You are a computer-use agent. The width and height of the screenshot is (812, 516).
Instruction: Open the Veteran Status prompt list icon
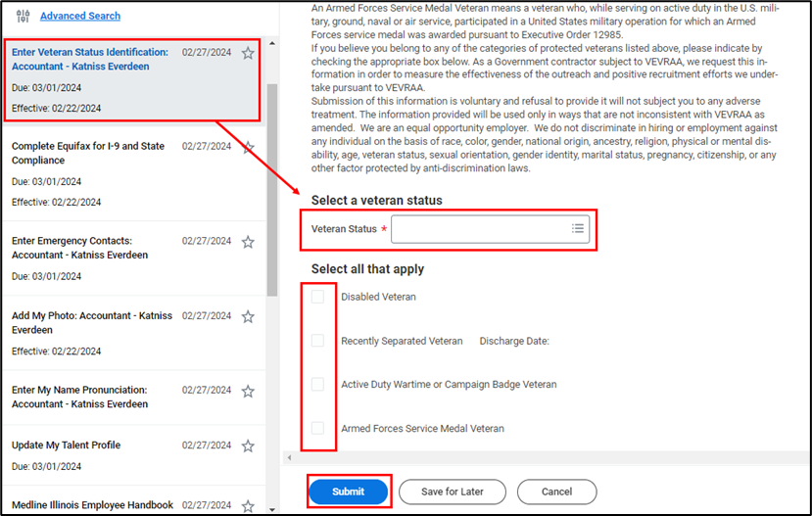point(578,229)
